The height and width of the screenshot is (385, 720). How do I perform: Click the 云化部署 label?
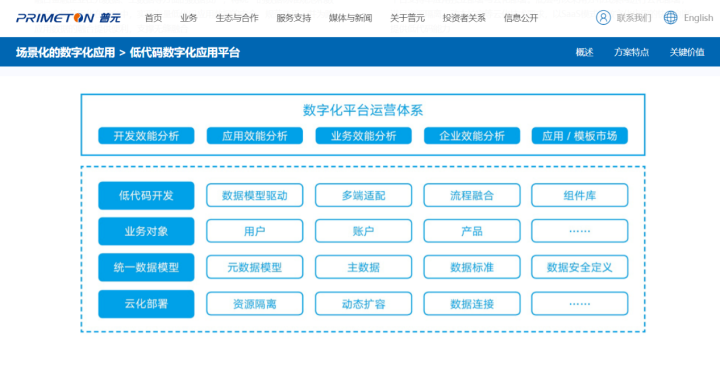pos(146,304)
